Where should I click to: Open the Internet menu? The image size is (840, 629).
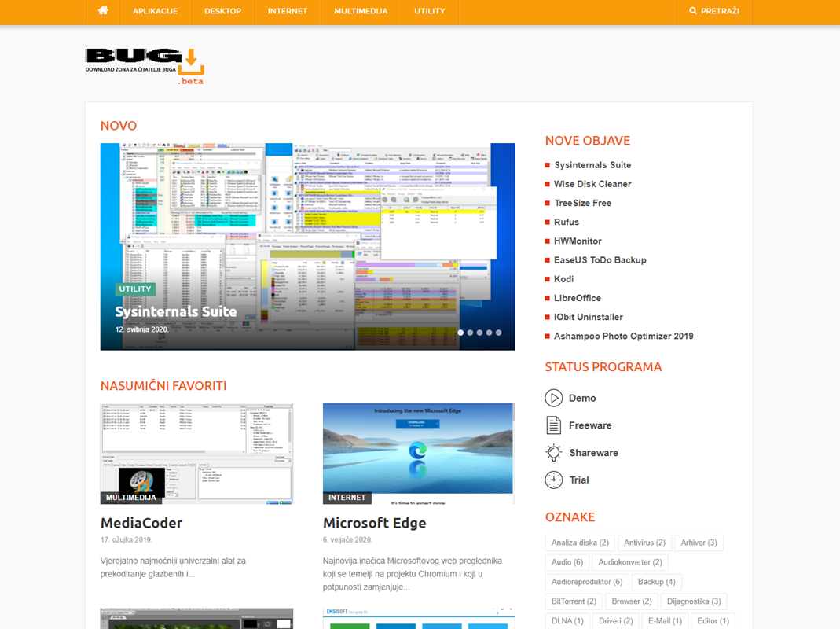click(288, 11)
